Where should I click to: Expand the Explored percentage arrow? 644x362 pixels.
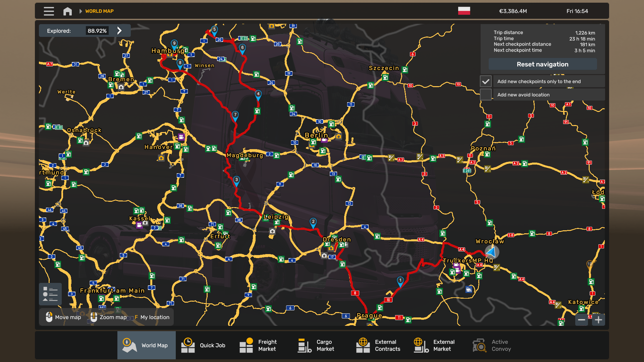pos(119,31)
